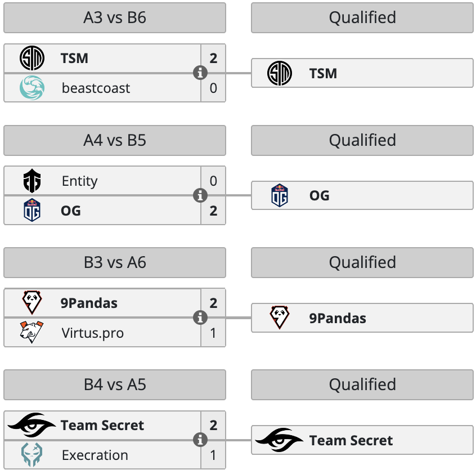Show match details for Team Secret vs Execration

coord(200,440)
